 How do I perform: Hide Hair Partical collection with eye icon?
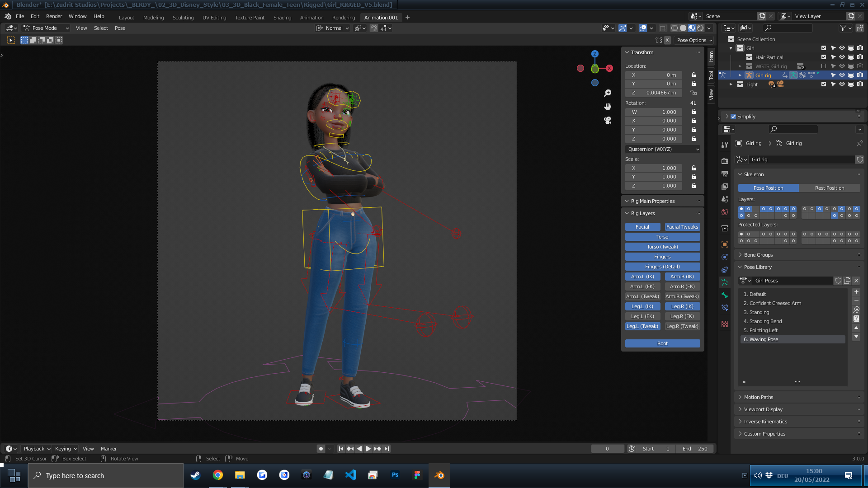point(842,57)
